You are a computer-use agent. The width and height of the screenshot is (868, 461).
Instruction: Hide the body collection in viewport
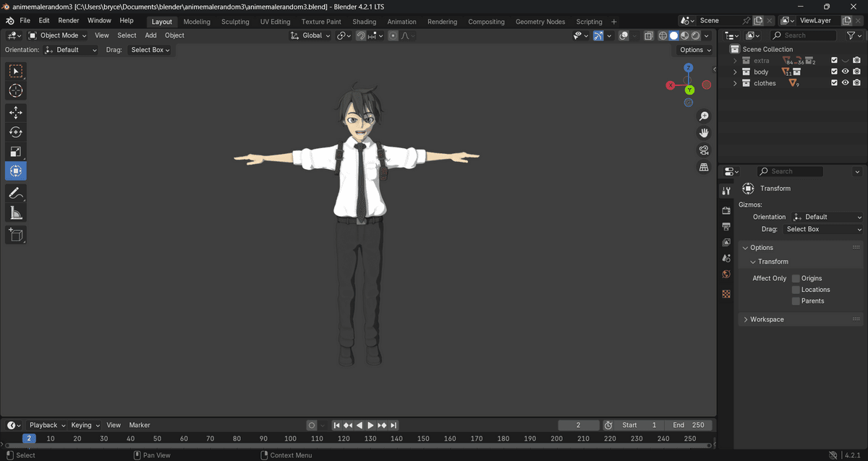[x=845, y=72]
